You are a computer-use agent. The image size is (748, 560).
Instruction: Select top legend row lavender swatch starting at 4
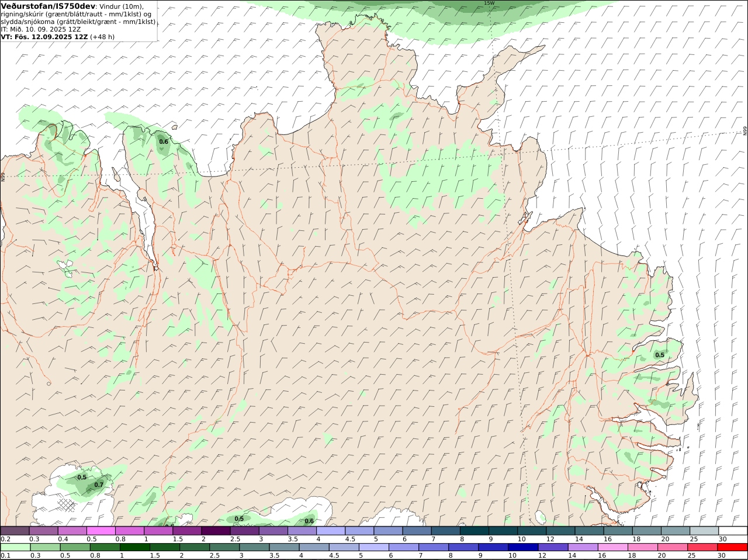pyautogui.click(x=331, y=531)
